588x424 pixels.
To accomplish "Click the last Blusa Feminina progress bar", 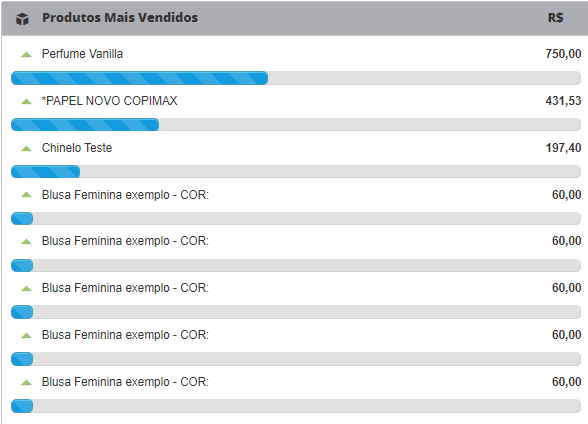I will pos(296,406).
